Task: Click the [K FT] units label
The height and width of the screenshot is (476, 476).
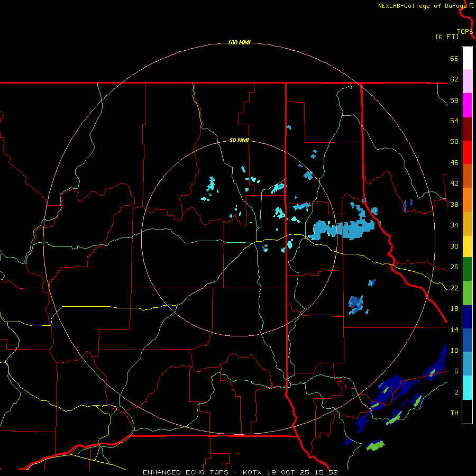Action: pos(447,36)
